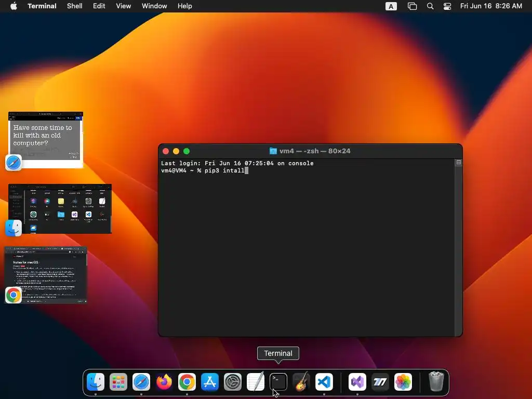Open Control Center in menu bar
Screen dimensions: 532x399
[447, 6]
